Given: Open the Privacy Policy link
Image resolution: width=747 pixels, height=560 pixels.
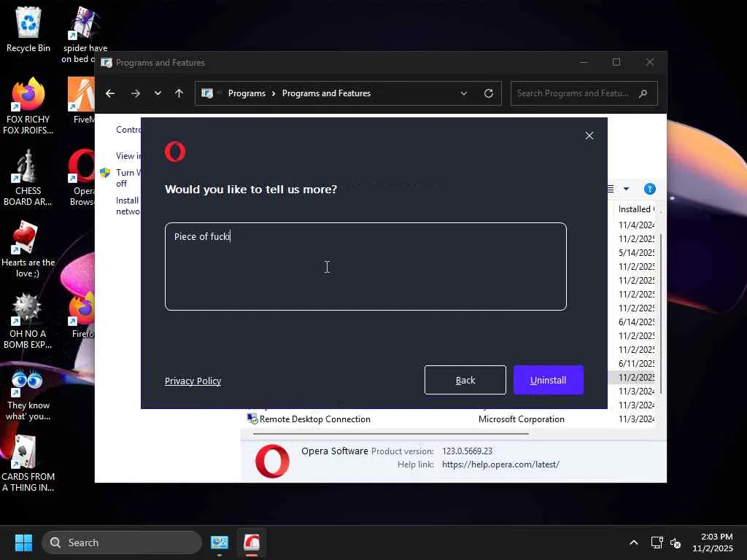Looking at the screenshot, I should pyautogui.click(x=193, y=381).
